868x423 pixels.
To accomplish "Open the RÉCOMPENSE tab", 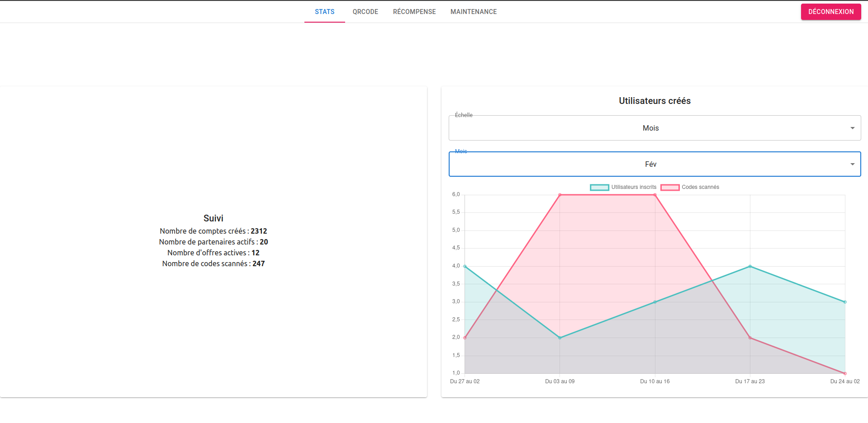I will click(x=414, y=11).
